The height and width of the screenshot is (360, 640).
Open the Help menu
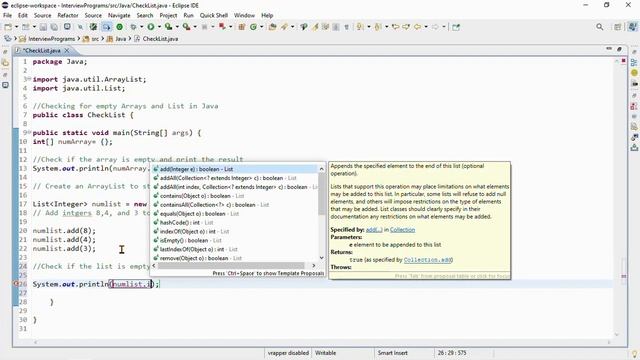point(267,15)
